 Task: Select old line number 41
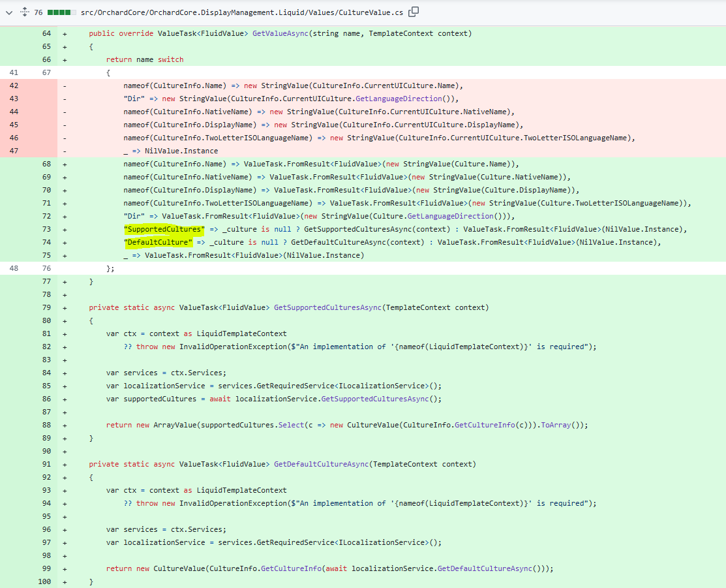coord(14,72)
